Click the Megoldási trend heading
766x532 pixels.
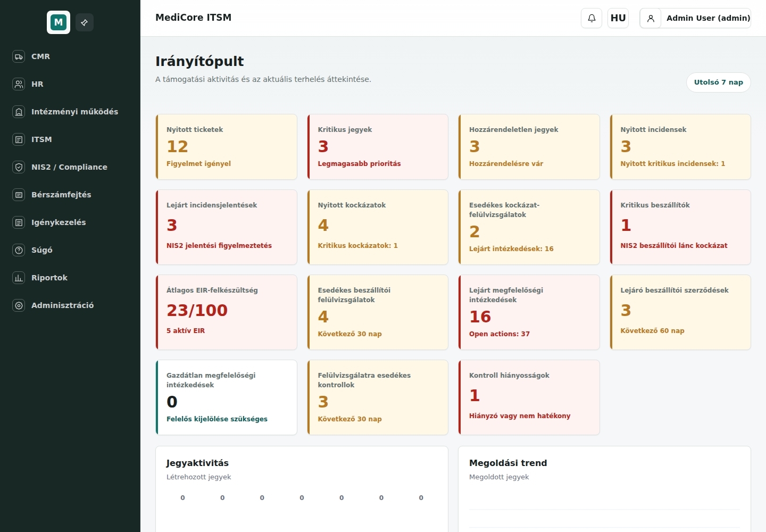click(x=508, y=463)
